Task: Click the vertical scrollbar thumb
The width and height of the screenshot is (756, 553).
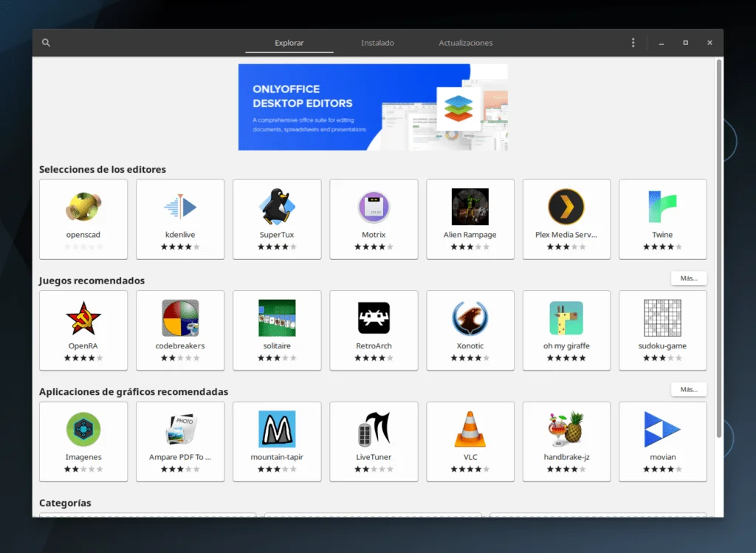Action: point(719,248)
